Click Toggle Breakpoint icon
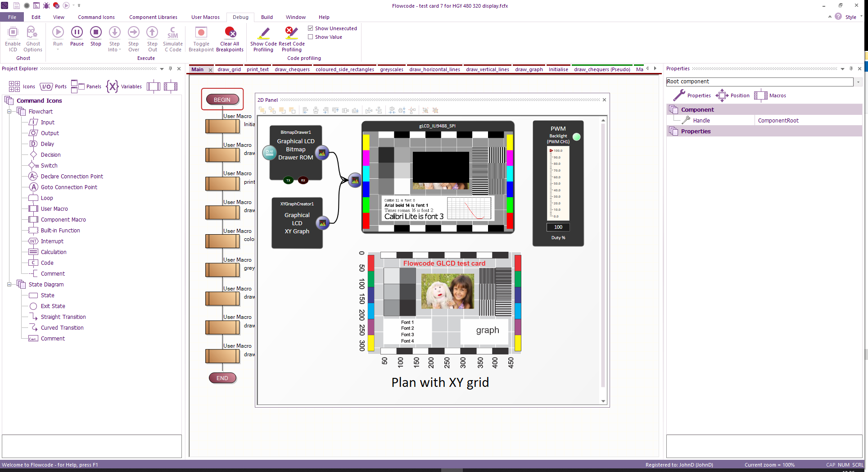 [201, 33]
